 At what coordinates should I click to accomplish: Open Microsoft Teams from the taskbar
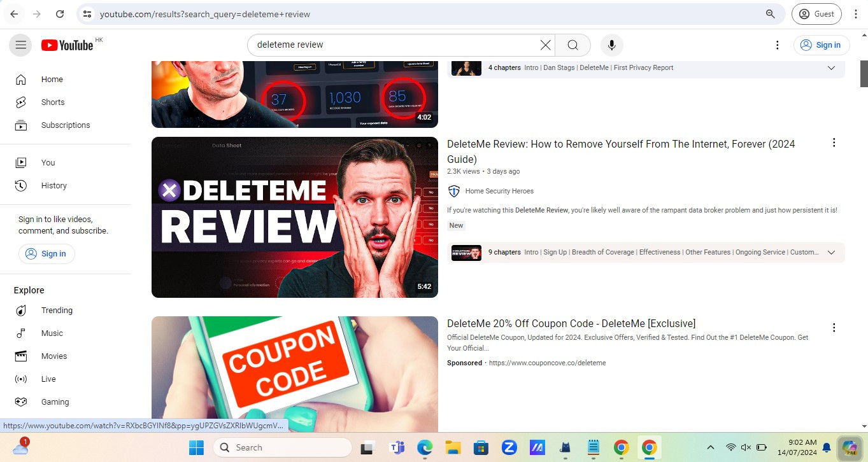397,447
